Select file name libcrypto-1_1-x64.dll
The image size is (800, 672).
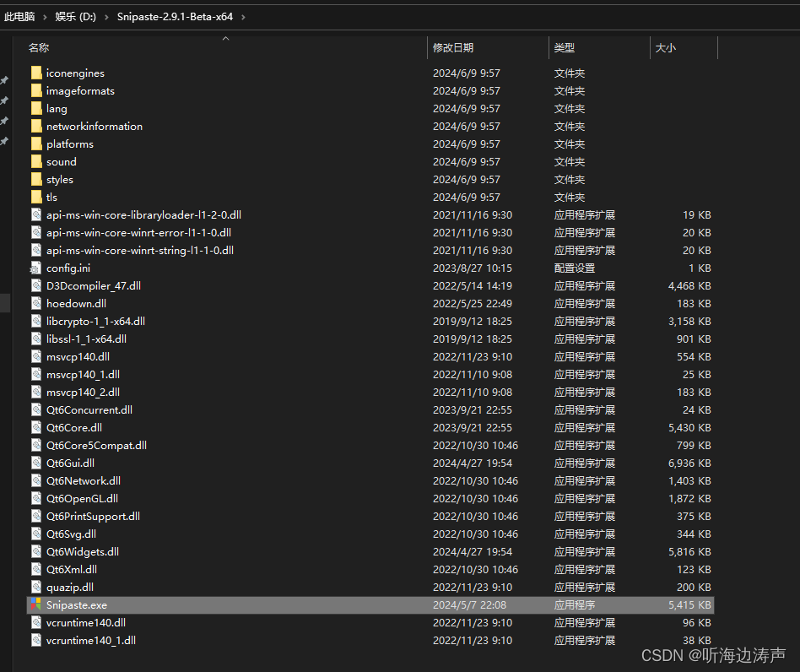[95, 322]
